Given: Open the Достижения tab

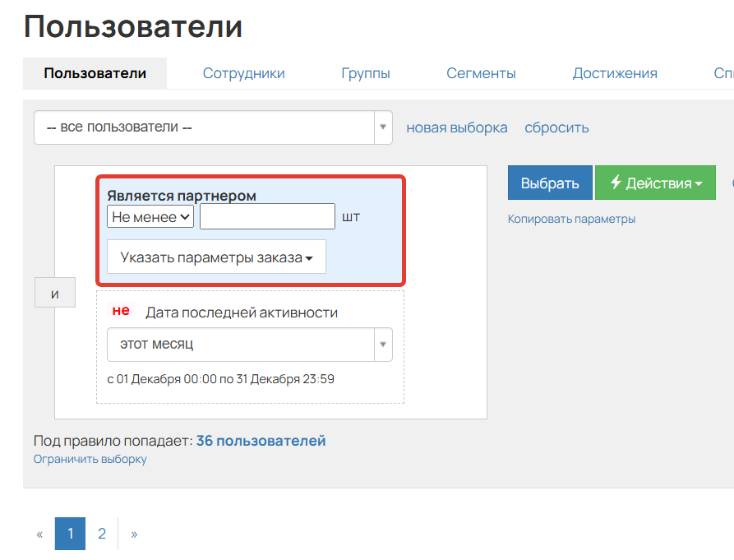Looking at the screenshot, I should coord(615,73).
